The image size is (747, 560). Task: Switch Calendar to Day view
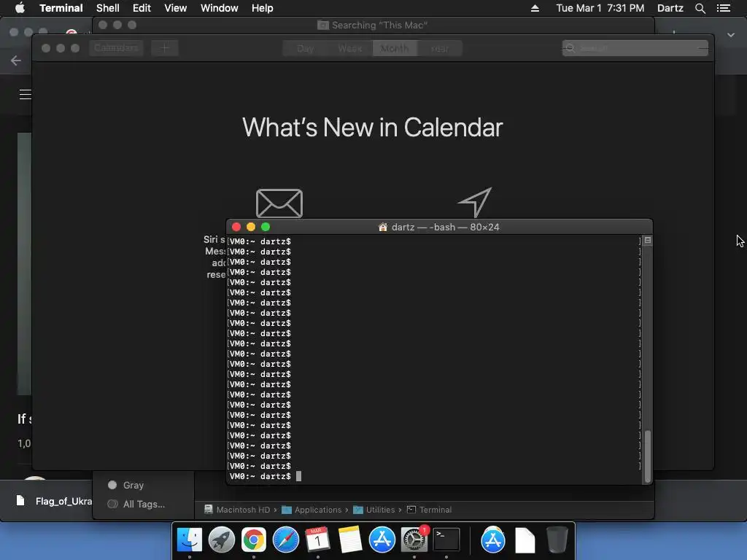click(305, 49)
